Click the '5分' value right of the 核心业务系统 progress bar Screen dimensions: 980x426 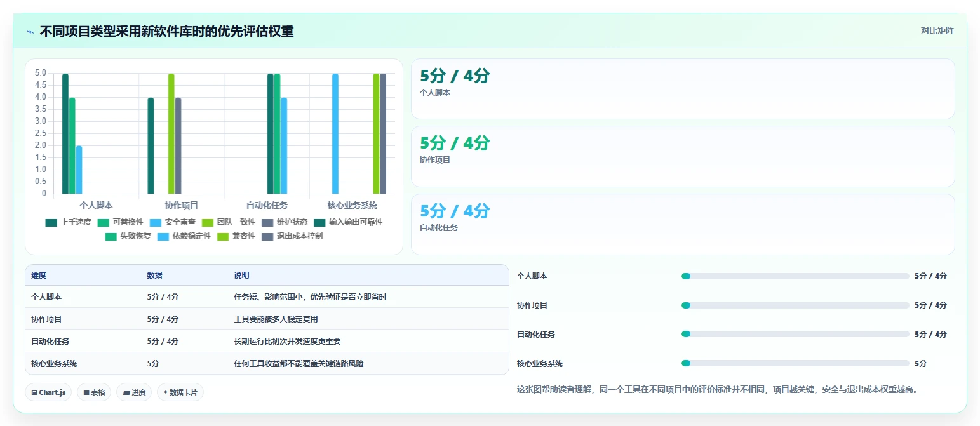pyautogui.click(x=920, y=364)
